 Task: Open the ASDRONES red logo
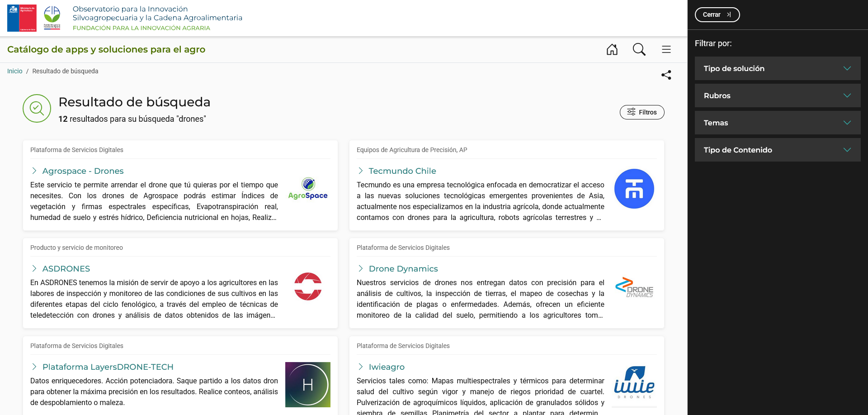point(308,286)
